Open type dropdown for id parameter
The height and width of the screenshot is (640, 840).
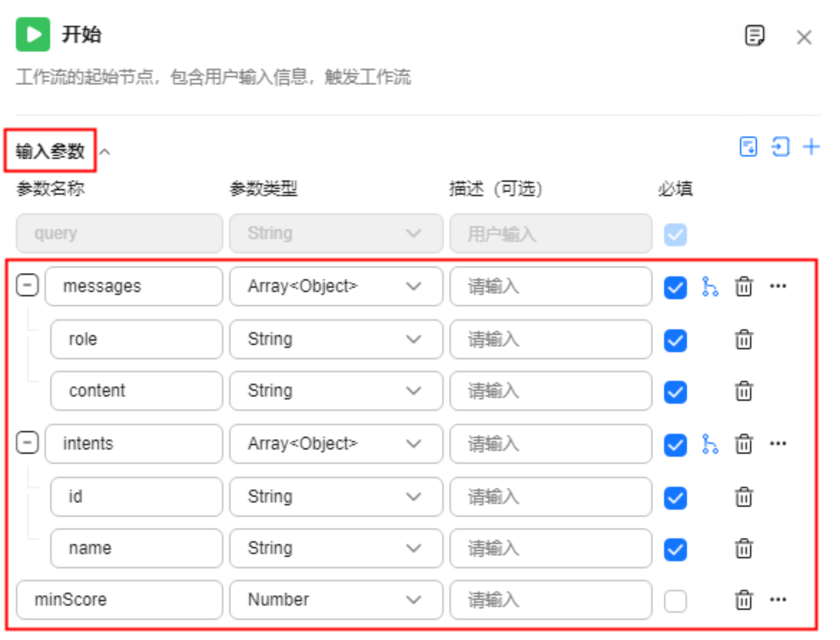click(x=336, y=497)
